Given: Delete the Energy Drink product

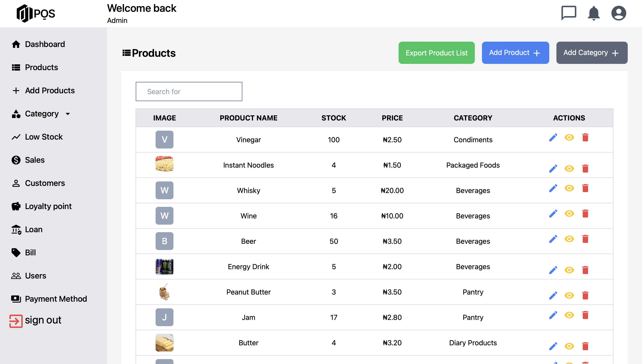Looking at the screenshot, I should click(585, 270).
